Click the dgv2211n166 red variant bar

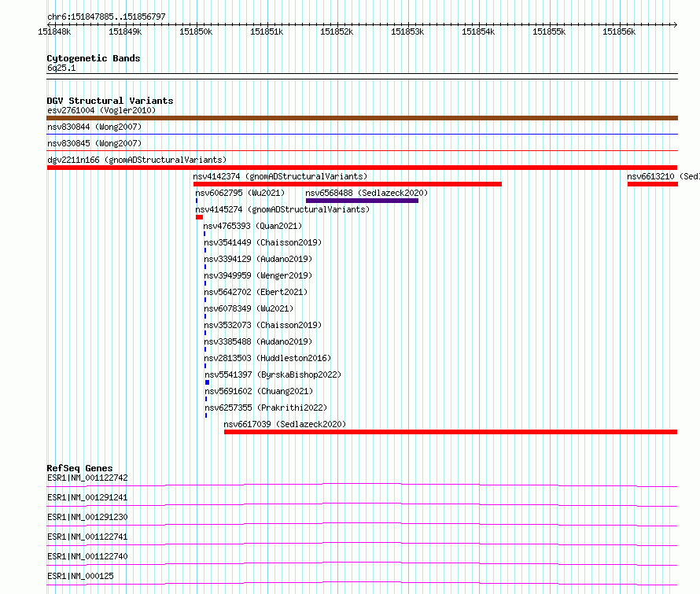tap(362, 168)
